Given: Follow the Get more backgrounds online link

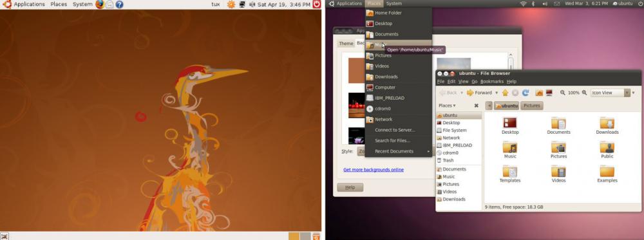Looking at the screenshot, I should [374, 169].
